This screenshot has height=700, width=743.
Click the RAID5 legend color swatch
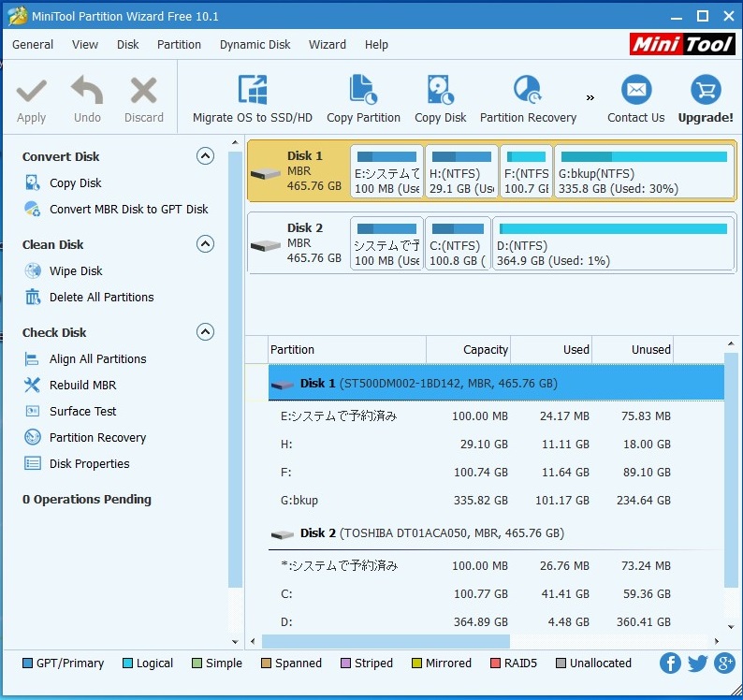coord(495,663)
